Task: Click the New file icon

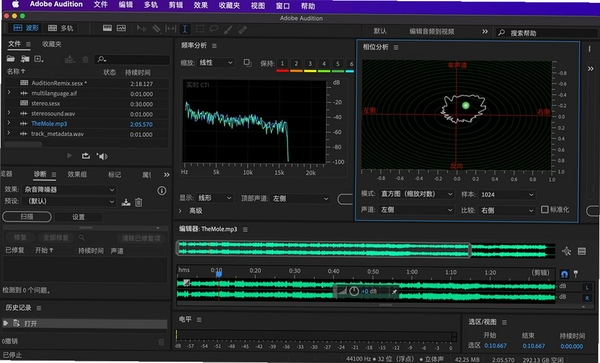Action: tap(39, 59)
